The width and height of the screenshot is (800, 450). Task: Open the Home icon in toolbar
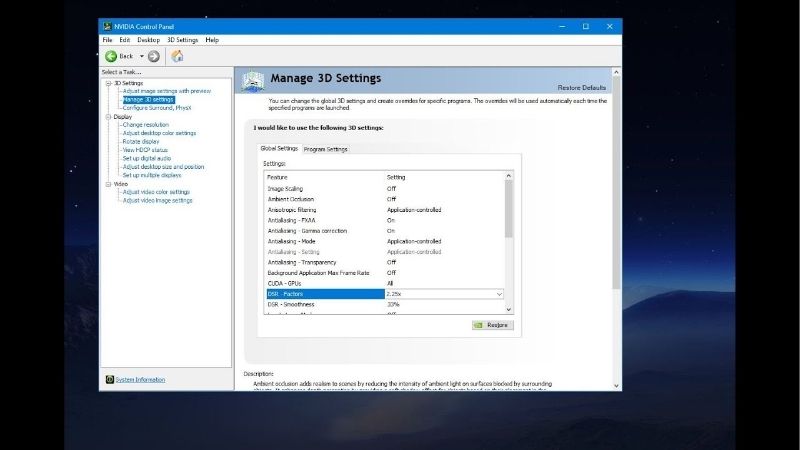click(177, 56)
